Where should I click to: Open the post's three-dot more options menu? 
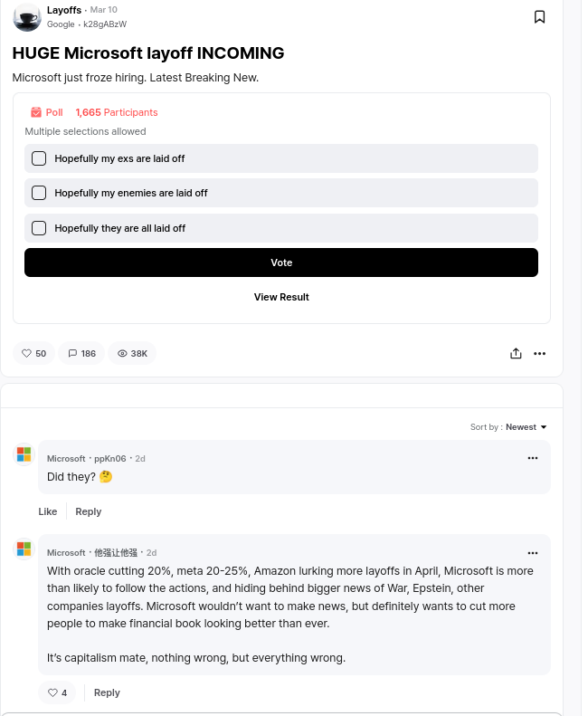tap(540, 353)
